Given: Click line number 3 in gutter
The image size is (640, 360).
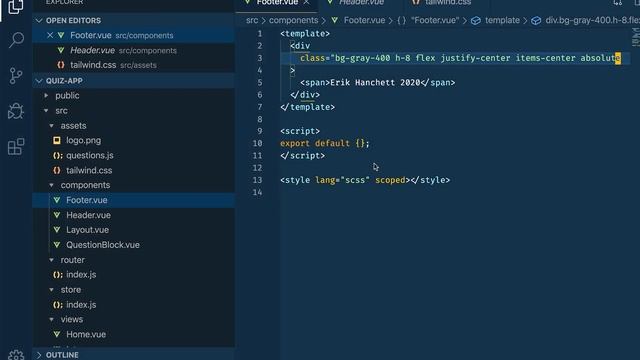Looking at the screenshot, I should (260, 58).
